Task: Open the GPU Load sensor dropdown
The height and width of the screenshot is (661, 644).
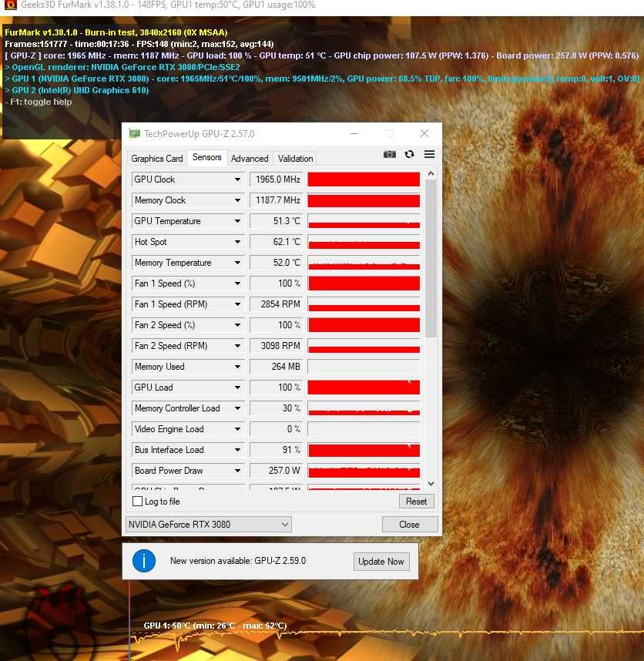Action: tap(238, 388)
